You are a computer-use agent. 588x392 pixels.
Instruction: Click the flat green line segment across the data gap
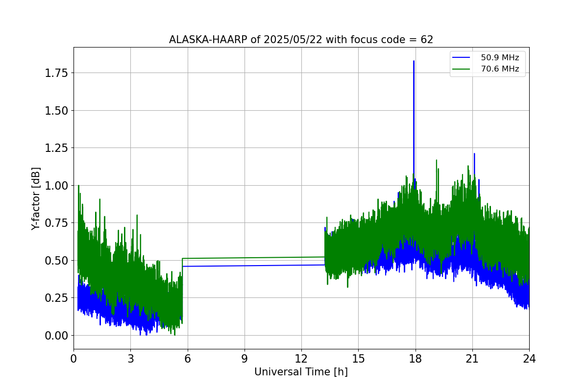(x=253, y=258)
